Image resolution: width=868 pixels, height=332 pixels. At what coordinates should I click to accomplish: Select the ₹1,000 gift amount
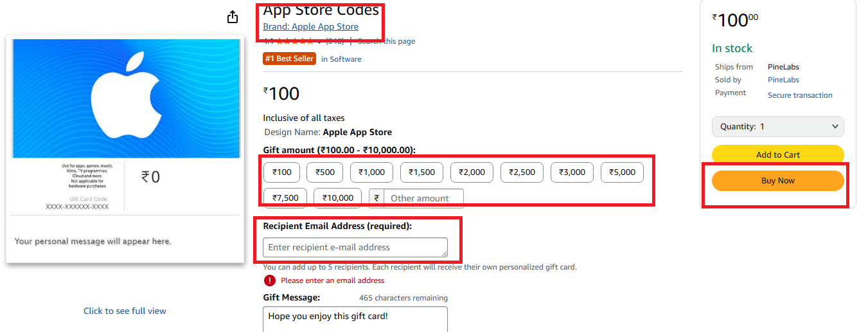(x=372, y=172)
